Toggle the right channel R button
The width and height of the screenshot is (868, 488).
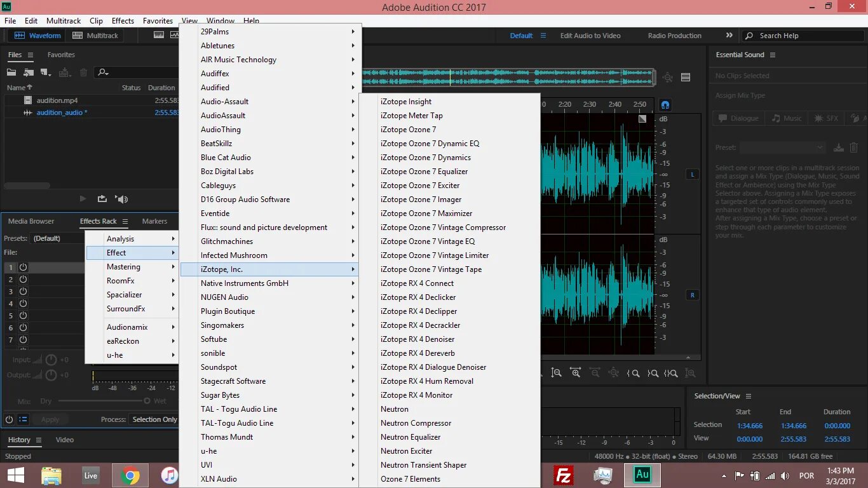pos(692,295)
